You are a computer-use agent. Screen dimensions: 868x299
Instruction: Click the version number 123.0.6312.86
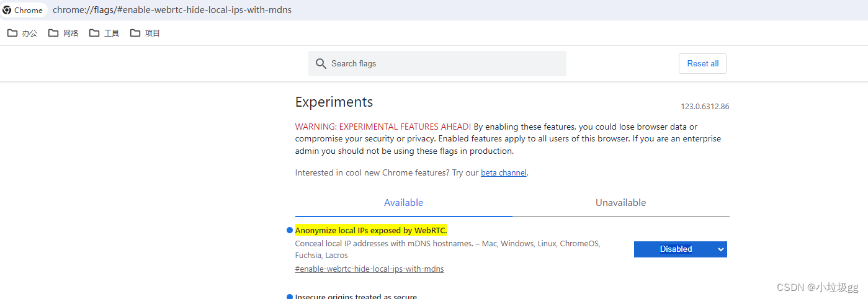(705, 106)
